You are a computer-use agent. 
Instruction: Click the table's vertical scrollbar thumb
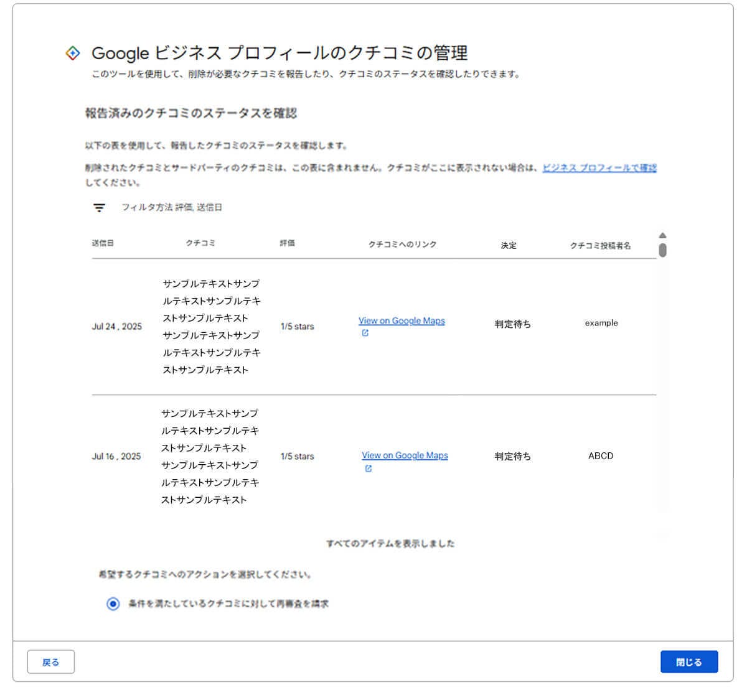tap(662, 250)
